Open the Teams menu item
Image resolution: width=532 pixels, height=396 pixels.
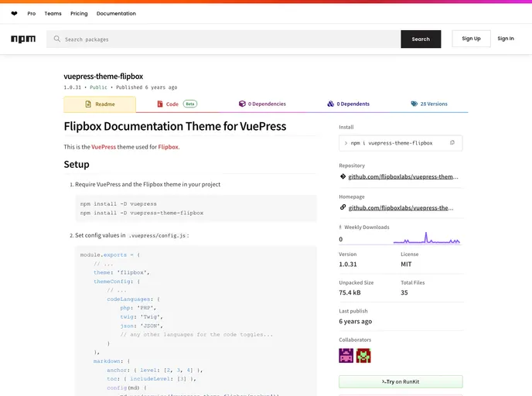(53, 14)
